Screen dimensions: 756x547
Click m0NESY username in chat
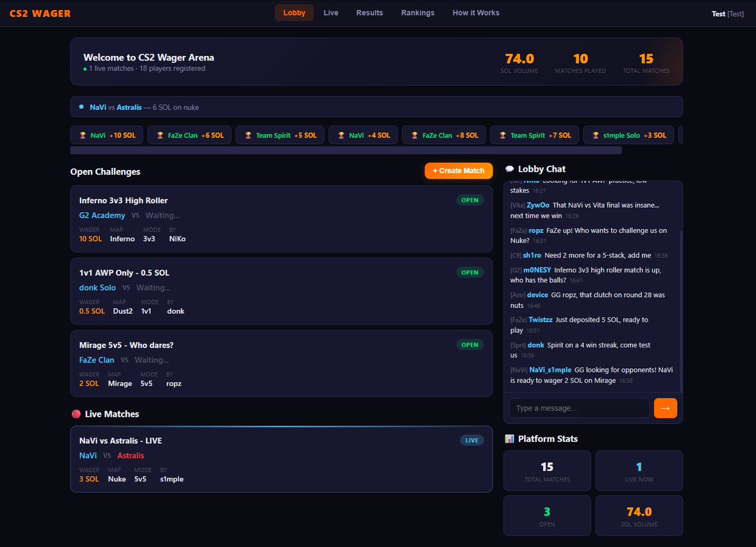(x=537, y=270)
